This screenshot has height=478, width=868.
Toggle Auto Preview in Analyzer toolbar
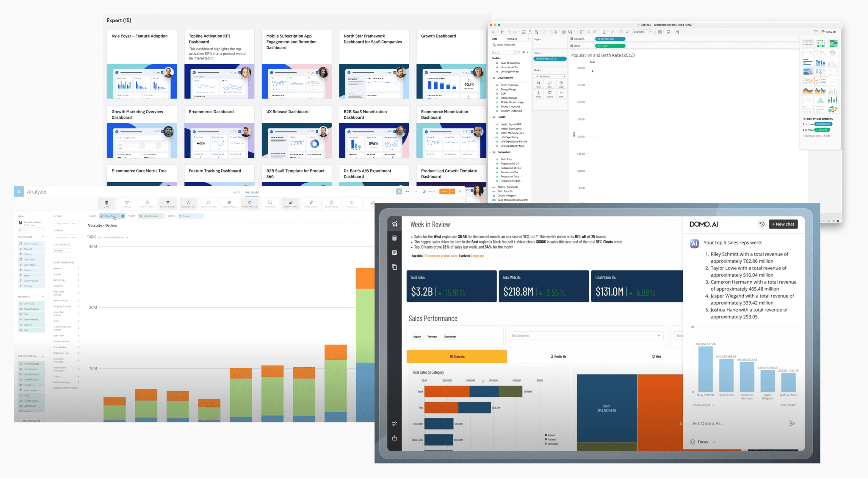point(250,203)
